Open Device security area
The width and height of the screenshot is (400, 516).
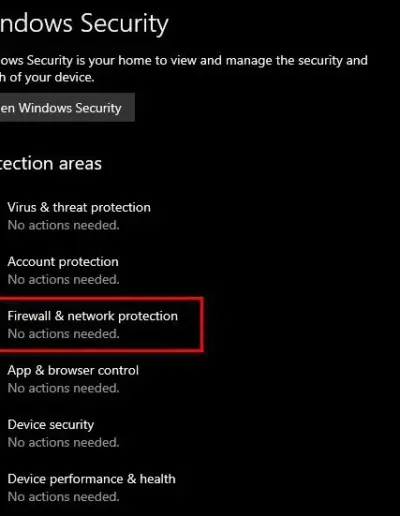coord(51,425)
